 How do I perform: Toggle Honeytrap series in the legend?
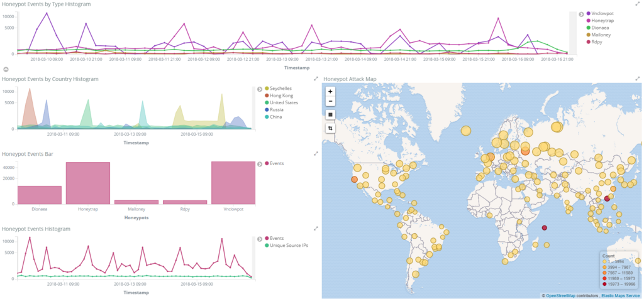coord(600,21)
